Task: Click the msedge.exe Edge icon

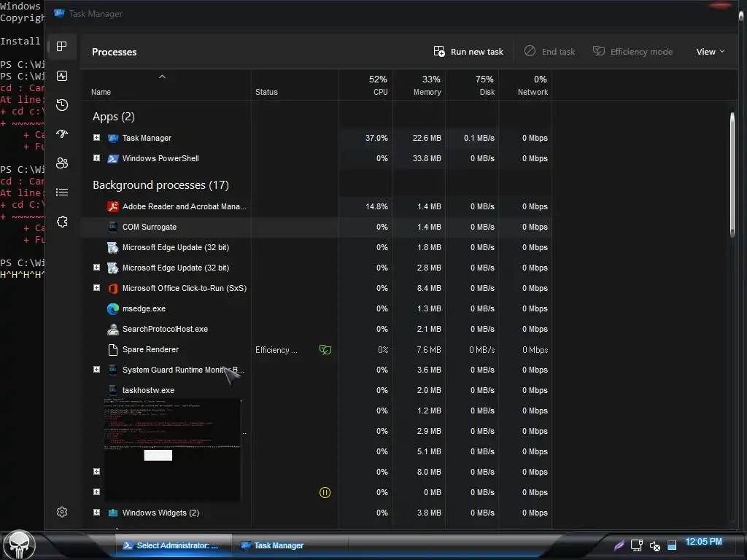Action: click(113, 308)
